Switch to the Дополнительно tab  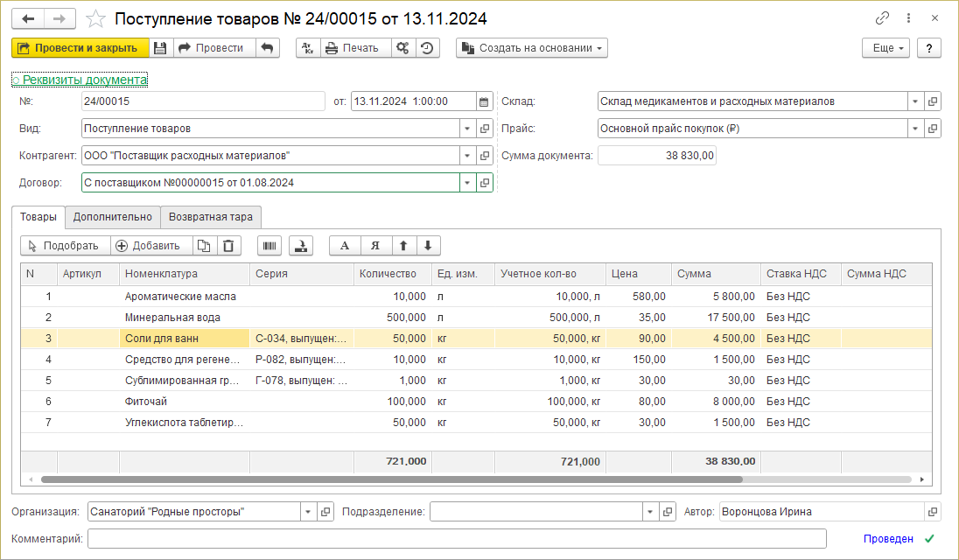(x=113, y=217)
